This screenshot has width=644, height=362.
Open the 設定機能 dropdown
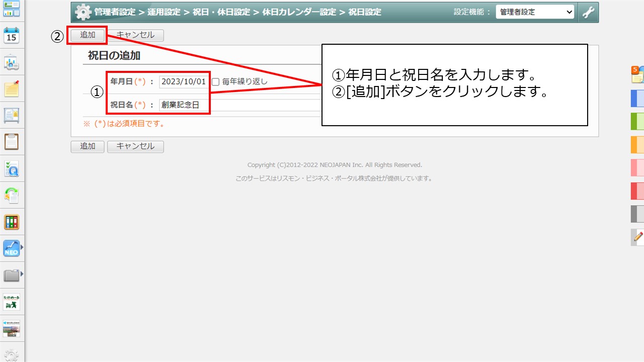(535, 12)
